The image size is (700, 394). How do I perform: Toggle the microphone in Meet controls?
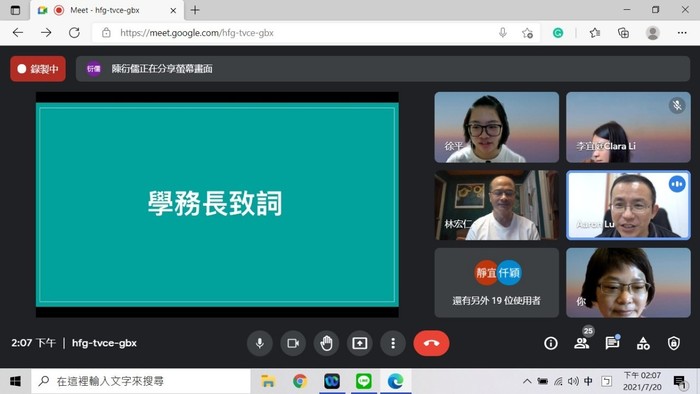pyautogui.click(x=259, y=343)
